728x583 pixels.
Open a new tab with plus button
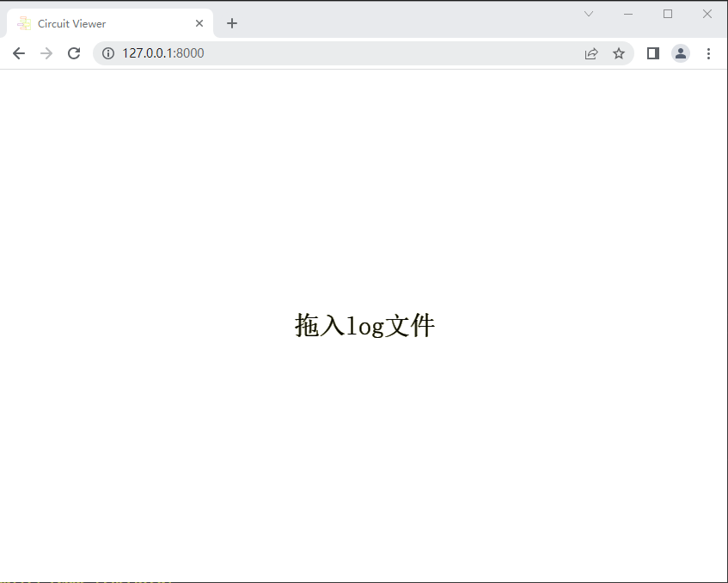(232, 24)
